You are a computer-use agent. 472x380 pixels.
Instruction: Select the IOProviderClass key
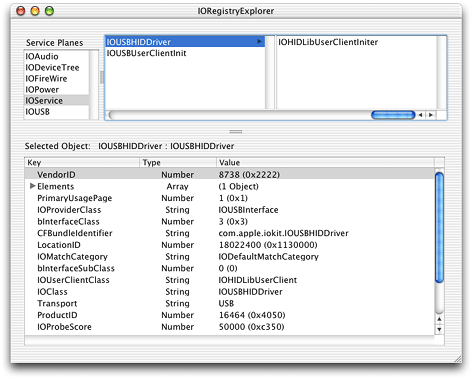point(69,210)
